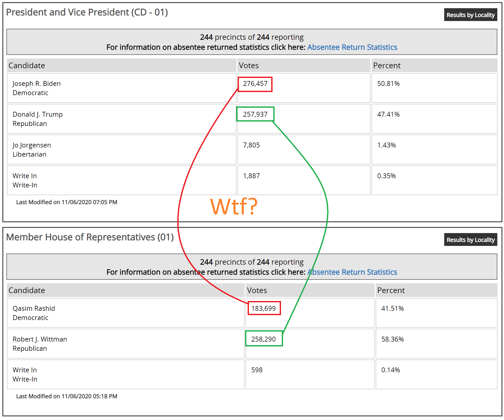This screenshot has height=420, width=504.
Task: Select Biden's percent 50.81%
Action: [388, 84]
